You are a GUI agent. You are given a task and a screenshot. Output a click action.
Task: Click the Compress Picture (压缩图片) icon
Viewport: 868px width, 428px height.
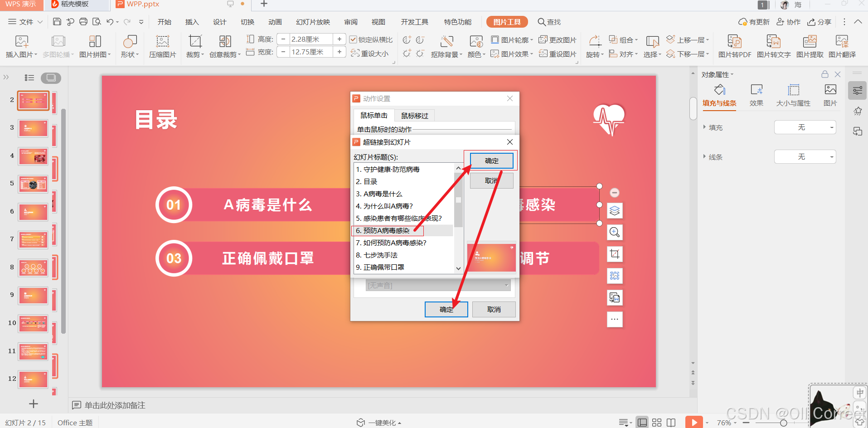[x=162, y=42]
